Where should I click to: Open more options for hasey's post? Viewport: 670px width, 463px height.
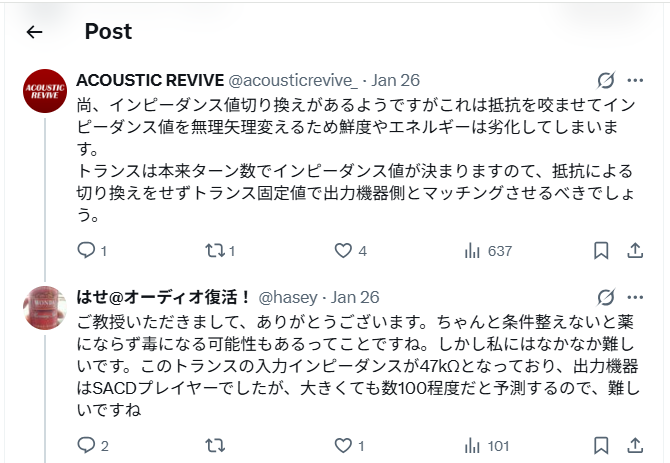coord(635,297)
